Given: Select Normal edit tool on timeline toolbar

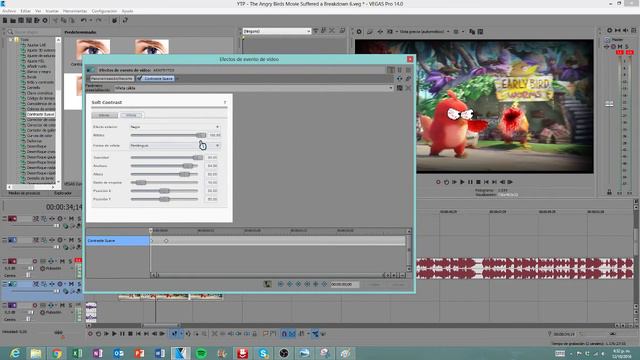Looking at the screenshot, I should pyautogui.click(x=174, y=333).
